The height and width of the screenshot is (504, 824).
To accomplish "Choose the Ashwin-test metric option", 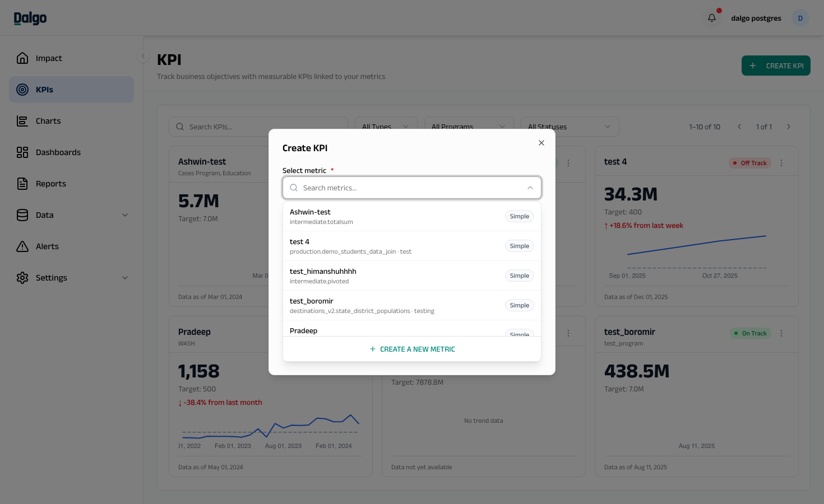I will (x=412, y=216).
